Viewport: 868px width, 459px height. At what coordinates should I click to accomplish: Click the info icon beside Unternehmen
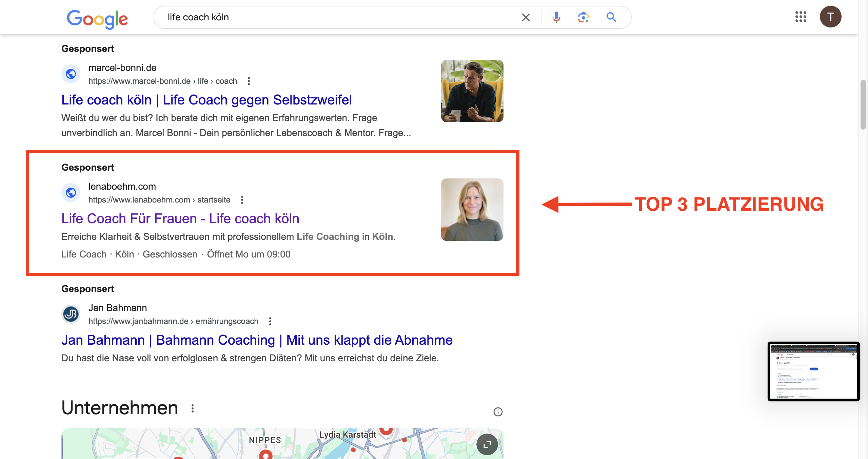[498, 412]
